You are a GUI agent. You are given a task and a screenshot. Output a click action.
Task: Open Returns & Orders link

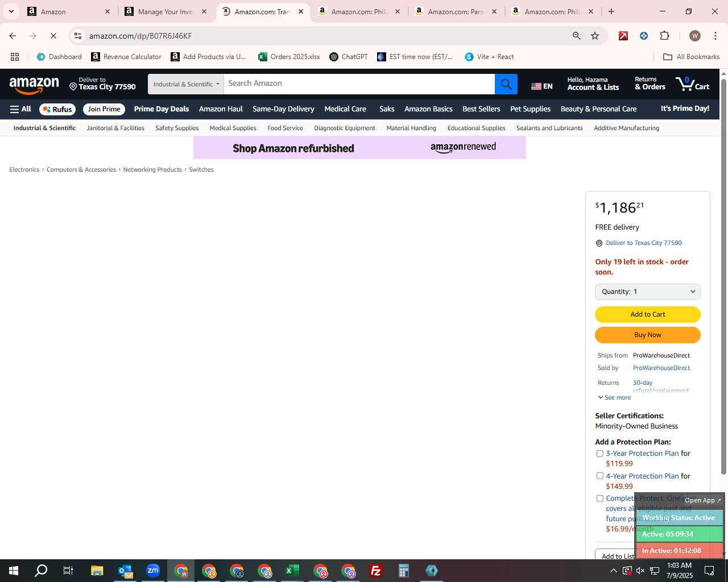650,84
